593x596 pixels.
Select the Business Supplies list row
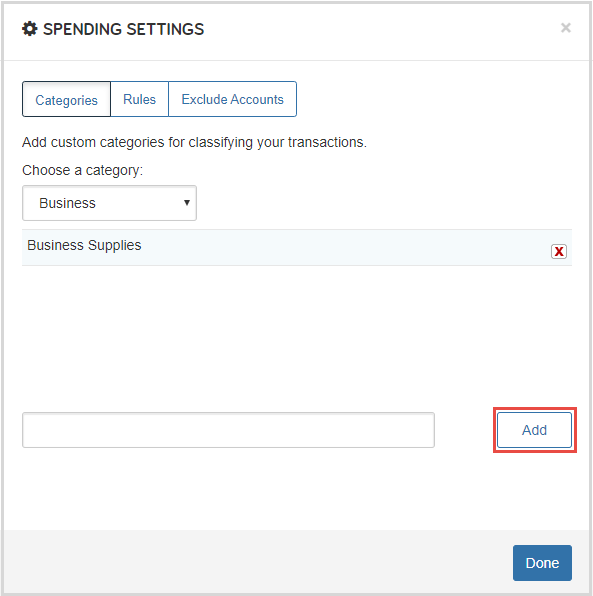tap(297, 247)
